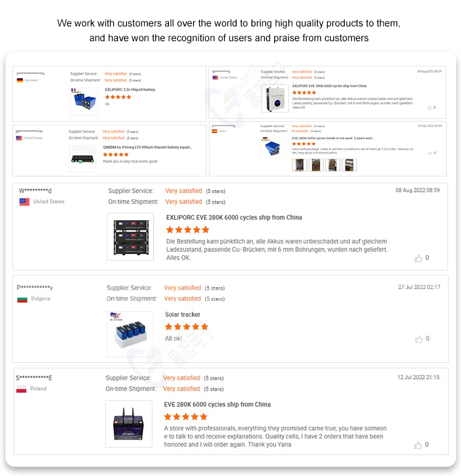Click the Poland flag icon
Screen dimensions: 461x476
click(x=21, y=389)
